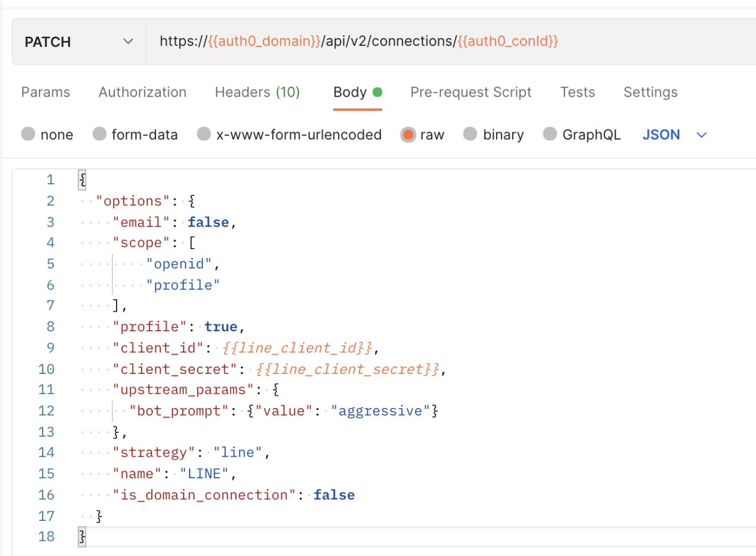Screen dimensions: 756x556
Task: Select the form-data body type
Action: tap(135, 135)
